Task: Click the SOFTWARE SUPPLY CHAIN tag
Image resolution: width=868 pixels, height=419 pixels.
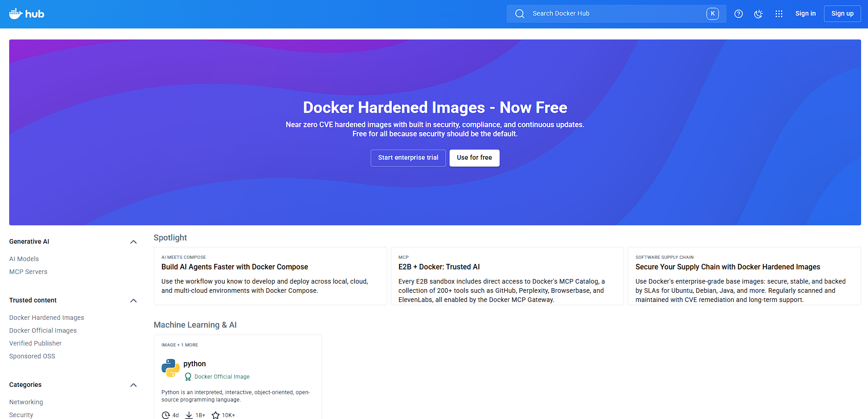Action: 664,257
